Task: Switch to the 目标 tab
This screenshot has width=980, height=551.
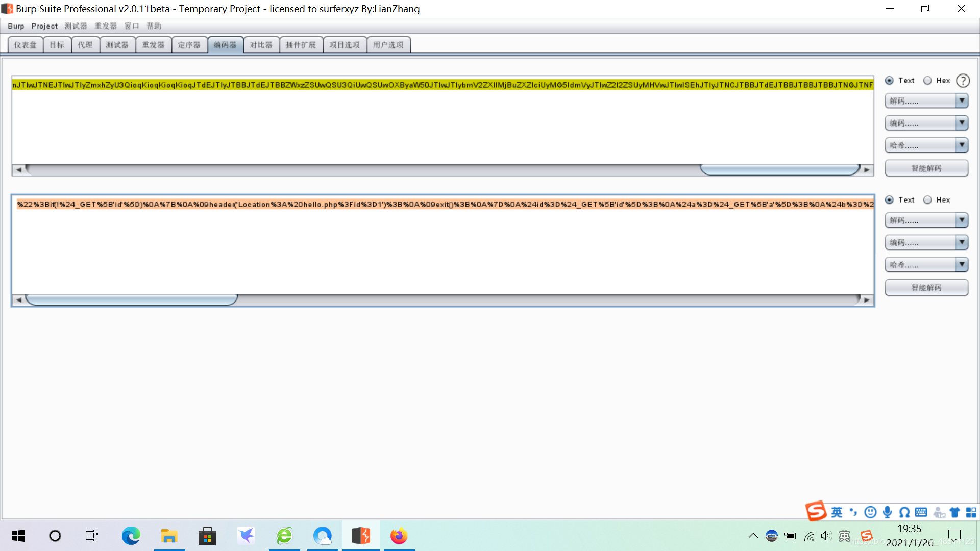Action: (57, 45)
